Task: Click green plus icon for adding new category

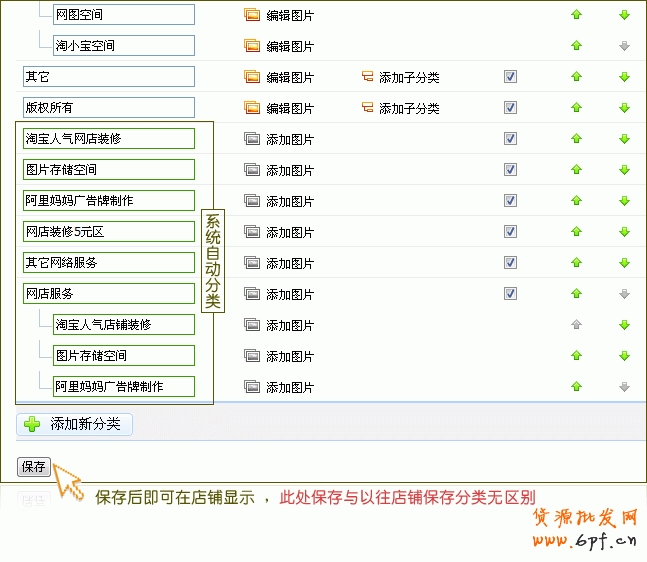Action: (x=33, y=424)
